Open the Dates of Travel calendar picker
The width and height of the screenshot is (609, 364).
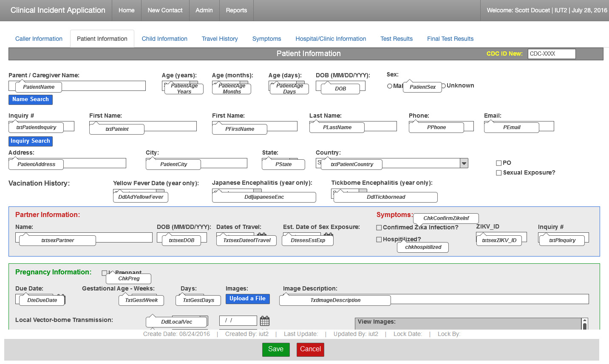(x=262, y=235)
